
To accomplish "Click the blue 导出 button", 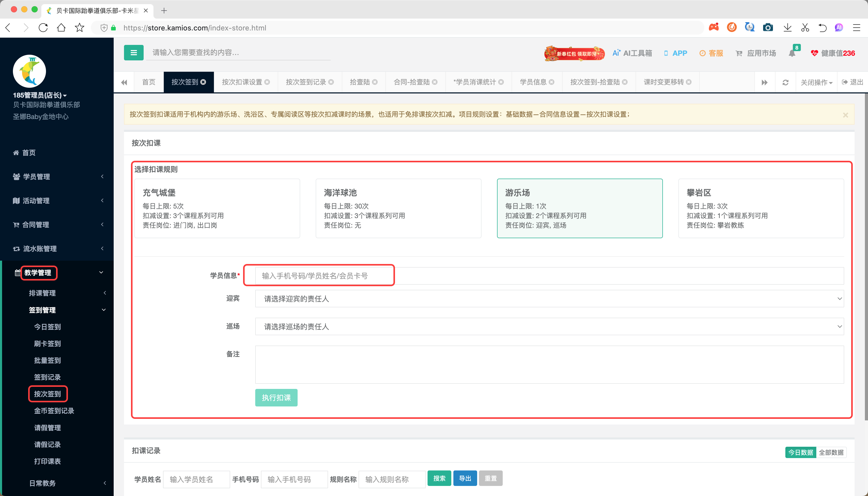I will click(x=465, y=478).
